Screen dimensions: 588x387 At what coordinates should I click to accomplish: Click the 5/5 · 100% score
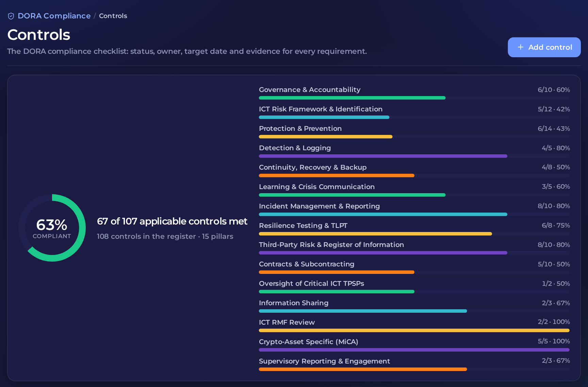click(554, 341)
